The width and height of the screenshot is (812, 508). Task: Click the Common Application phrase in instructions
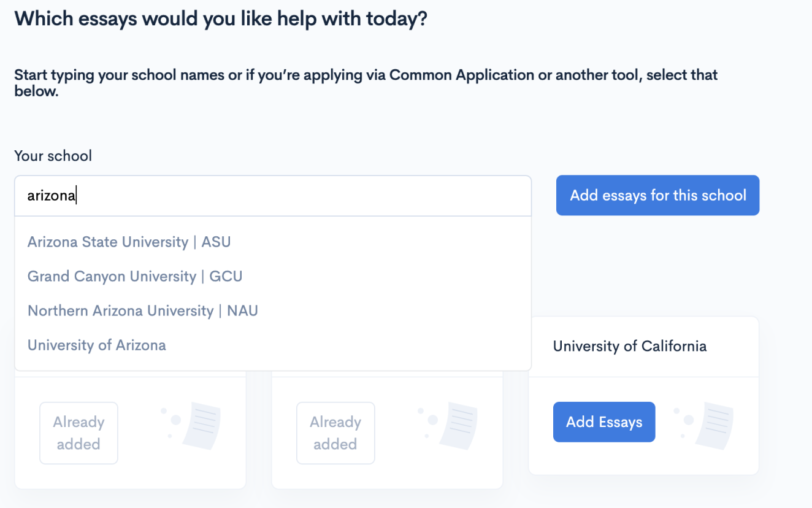pyautogui.click(x=462, y=75)
